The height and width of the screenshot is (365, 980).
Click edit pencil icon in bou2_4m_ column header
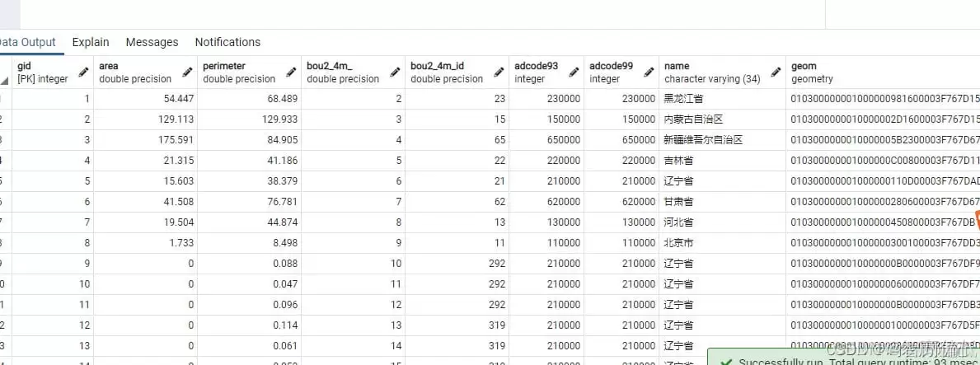(394, 72)
